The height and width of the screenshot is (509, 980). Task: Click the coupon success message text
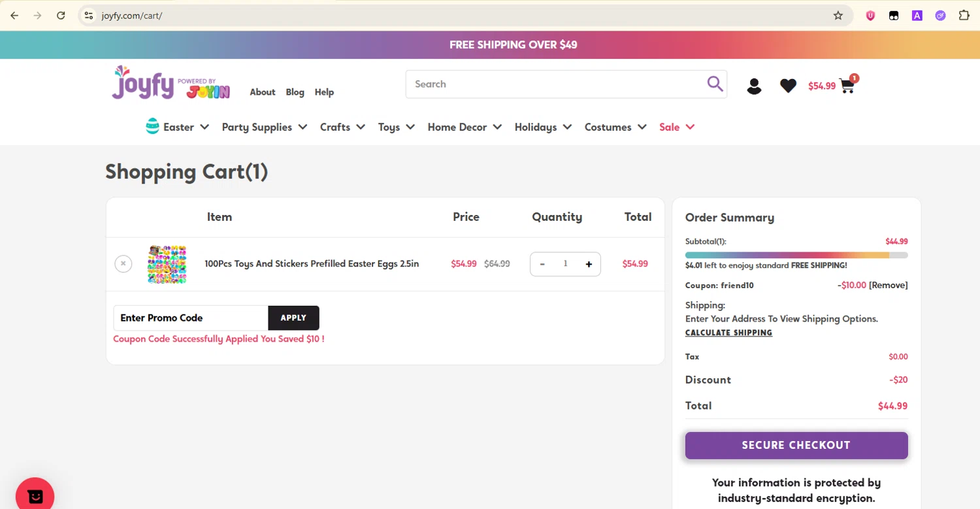(x=219, y=339)
